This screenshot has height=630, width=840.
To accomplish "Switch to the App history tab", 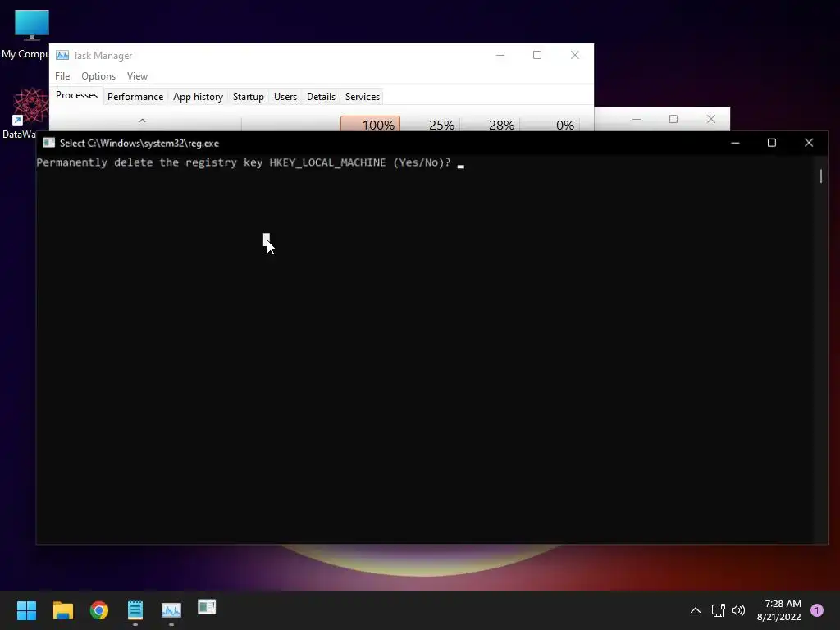I will coord(198,97).
